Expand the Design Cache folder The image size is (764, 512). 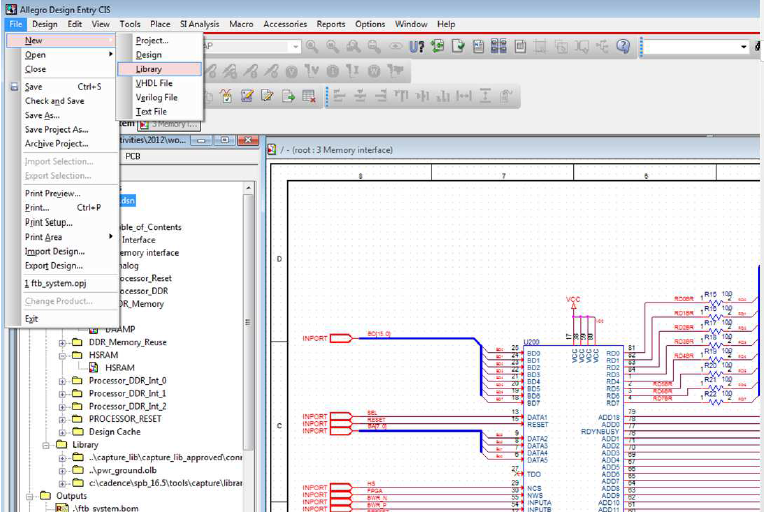(x=62, y=432)
